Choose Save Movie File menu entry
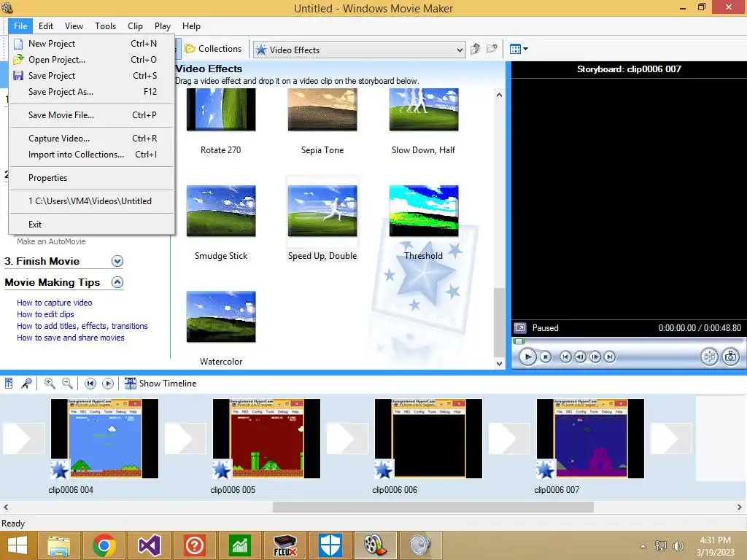 [91, 115]
